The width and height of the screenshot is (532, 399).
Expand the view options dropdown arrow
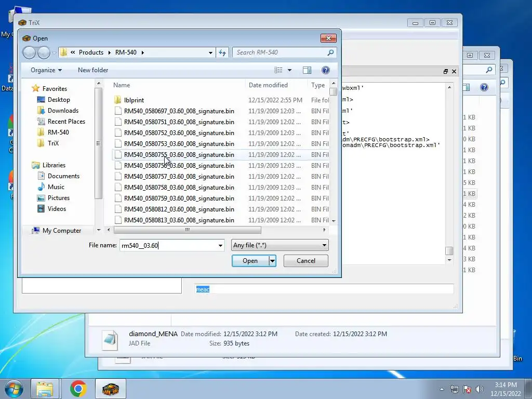(289, 70)
